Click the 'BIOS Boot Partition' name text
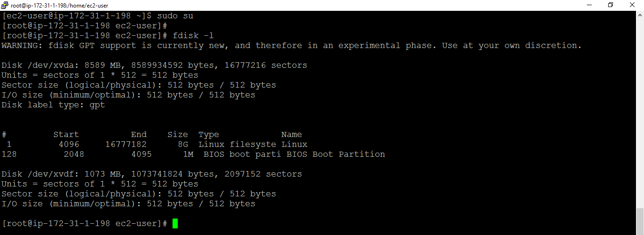 point(348,154)
